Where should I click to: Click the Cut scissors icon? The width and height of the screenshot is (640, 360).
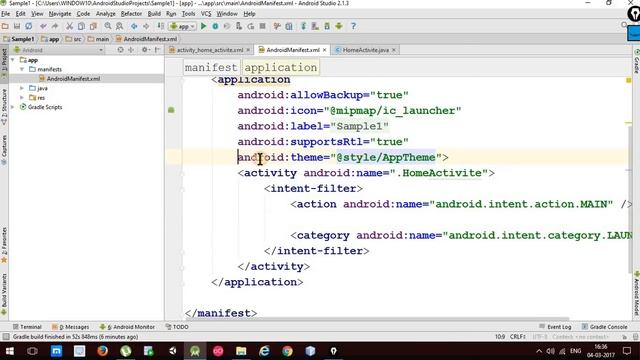coord(69,26)
